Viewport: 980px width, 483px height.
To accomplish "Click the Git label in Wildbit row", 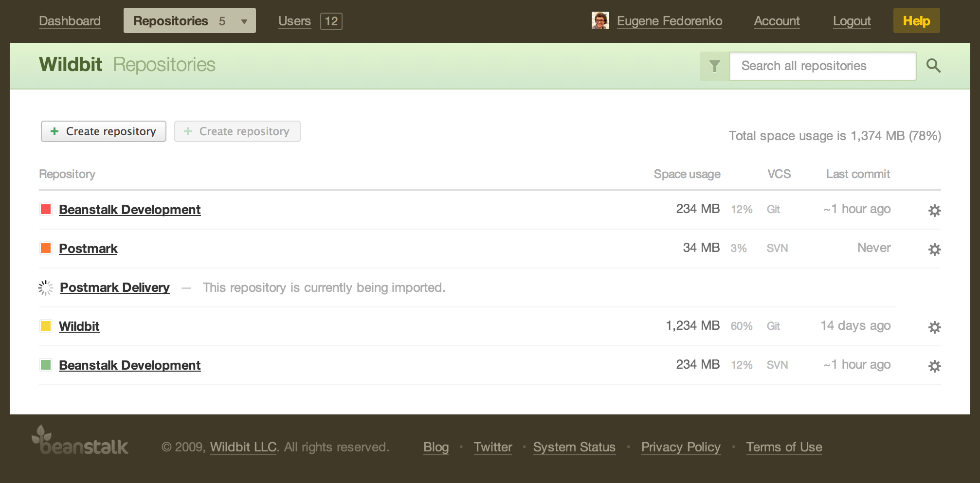I will [773, 326].
